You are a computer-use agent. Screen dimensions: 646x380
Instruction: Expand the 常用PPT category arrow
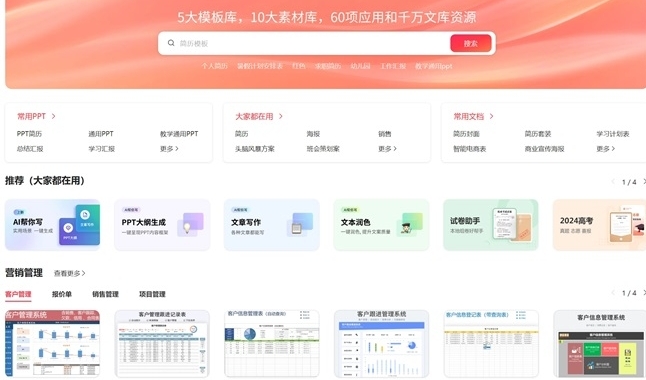tap(53, 117)
